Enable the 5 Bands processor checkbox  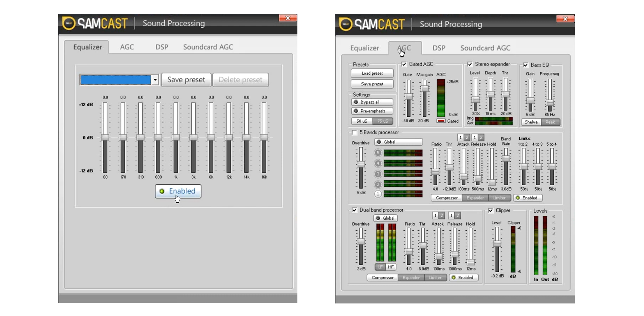click(x=355, y=132)
